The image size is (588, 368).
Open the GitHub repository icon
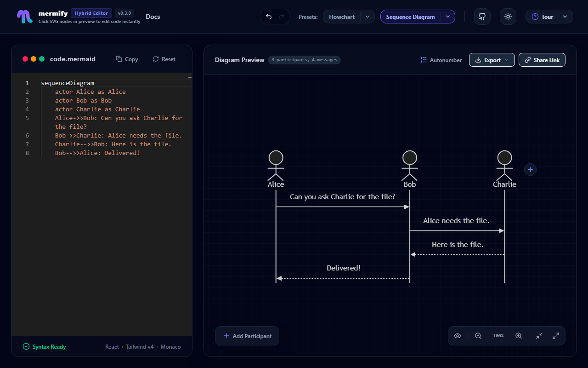point(482,17)
